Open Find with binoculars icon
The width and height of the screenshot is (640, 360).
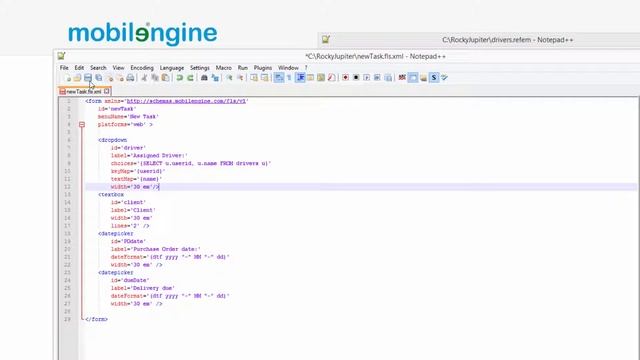(204, 78)
